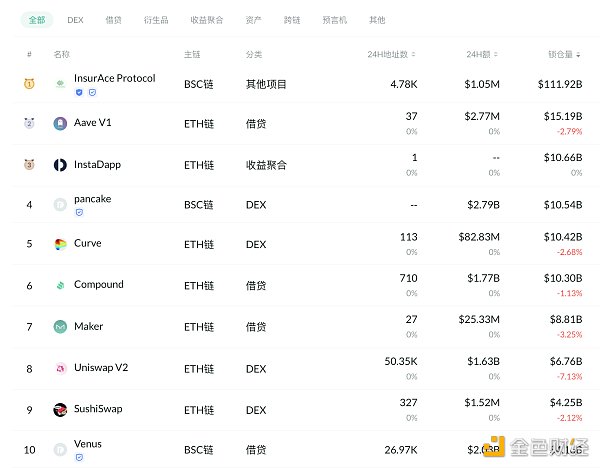The image size is (600, 468).
Task: Click the Venus placeholder logo icon
Action: [x=60, y=449]
